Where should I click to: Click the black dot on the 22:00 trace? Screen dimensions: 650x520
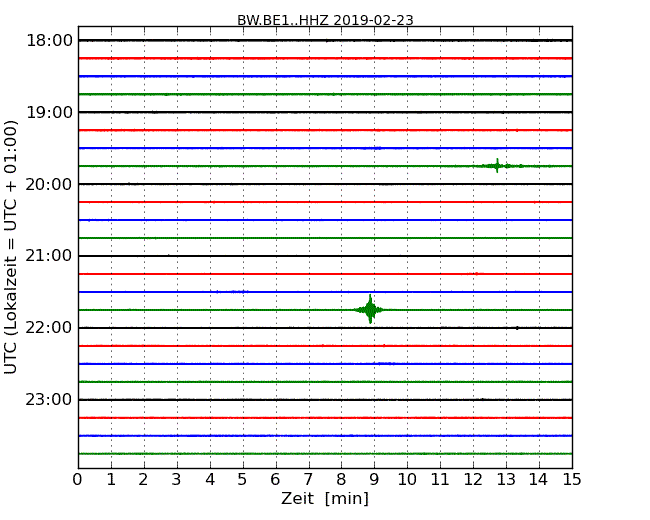(517, 328)
